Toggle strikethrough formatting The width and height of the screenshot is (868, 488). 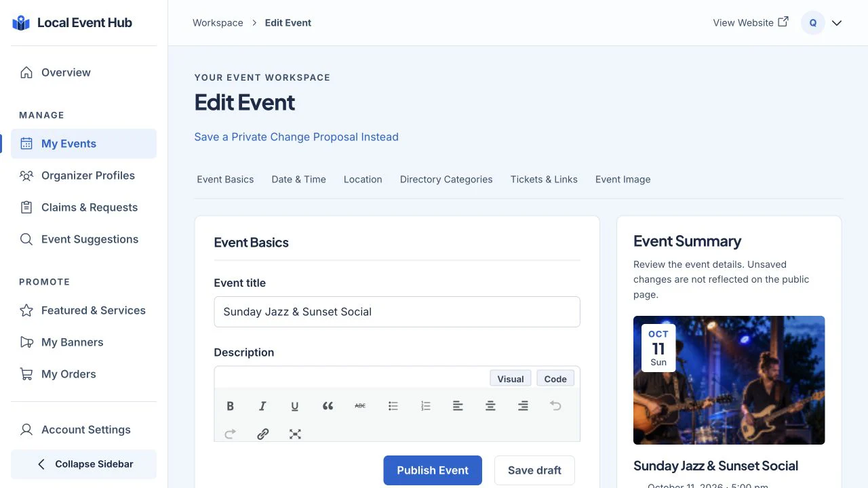click(x=360, y=406)
